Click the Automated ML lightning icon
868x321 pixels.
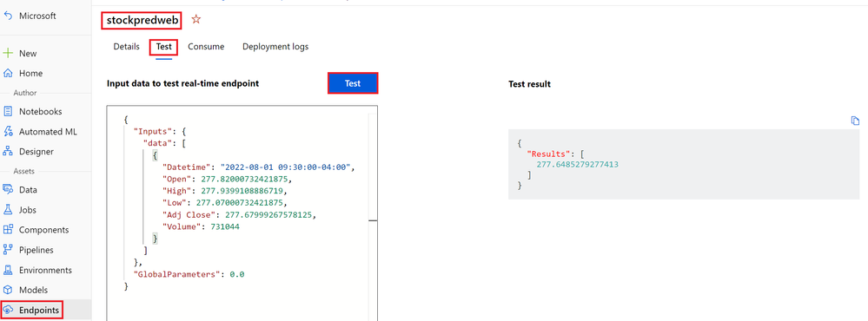8,132
